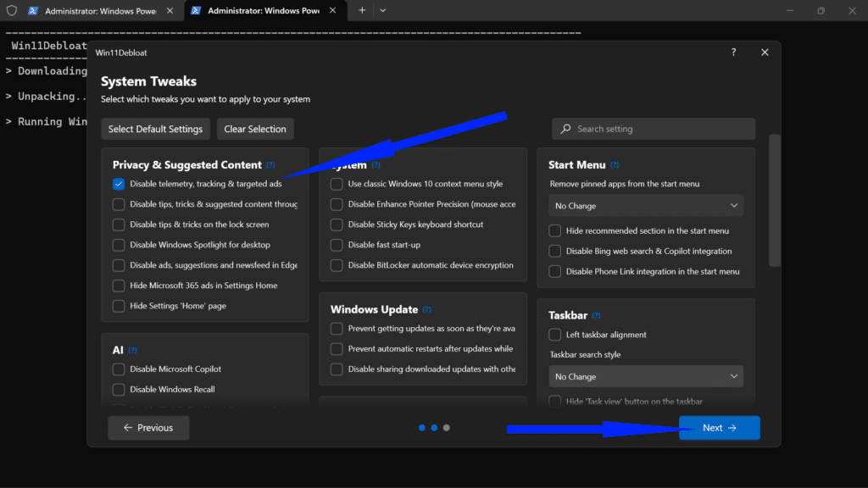The image size is (868, 488).
Task: Click the magnifier icon in Search setting field
Action: (x=567, y=128)
